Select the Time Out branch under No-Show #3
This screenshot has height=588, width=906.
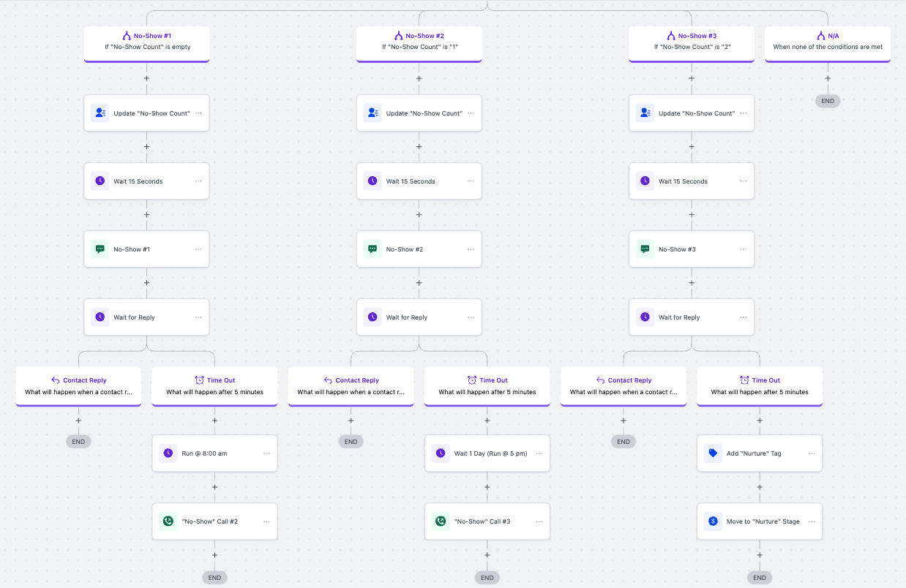pyautogui.click(x=760, y=385)
